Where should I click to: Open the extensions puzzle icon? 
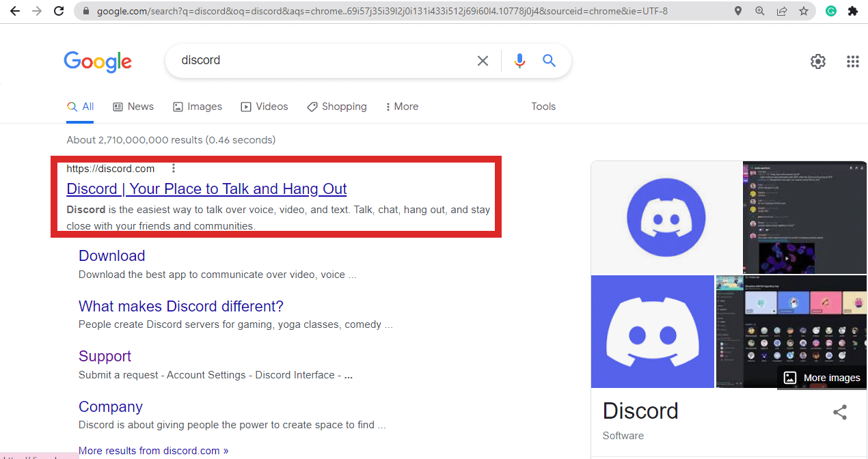coord(852,11)
